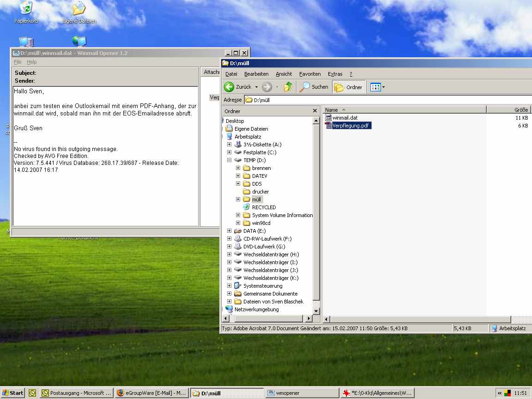Open the Extras menu
This screenshot has height=399, width=532.
(335, 74)
